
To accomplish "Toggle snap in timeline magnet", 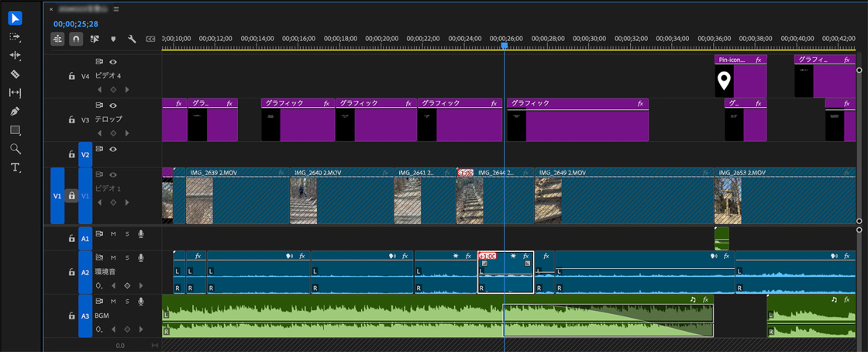I will (76, 38).
